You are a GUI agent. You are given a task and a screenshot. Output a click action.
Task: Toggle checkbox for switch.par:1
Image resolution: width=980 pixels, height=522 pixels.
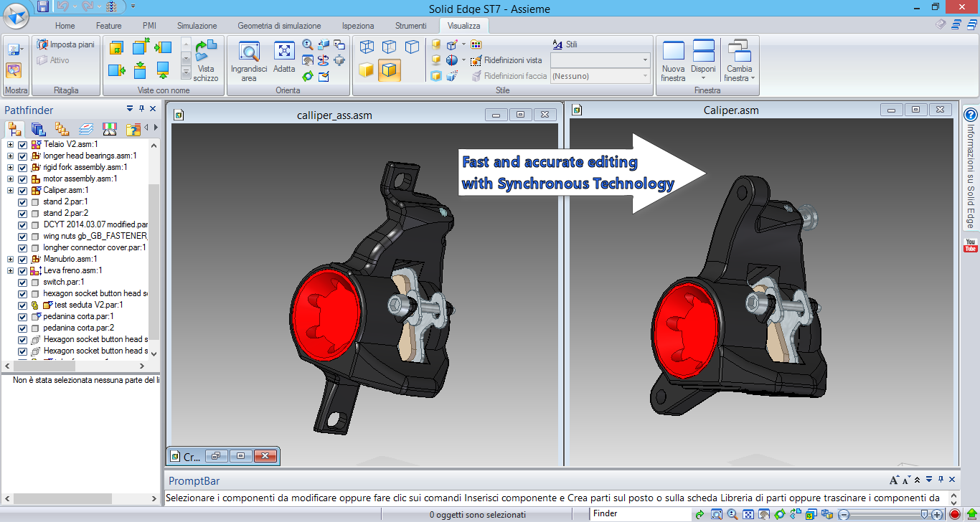22,282
